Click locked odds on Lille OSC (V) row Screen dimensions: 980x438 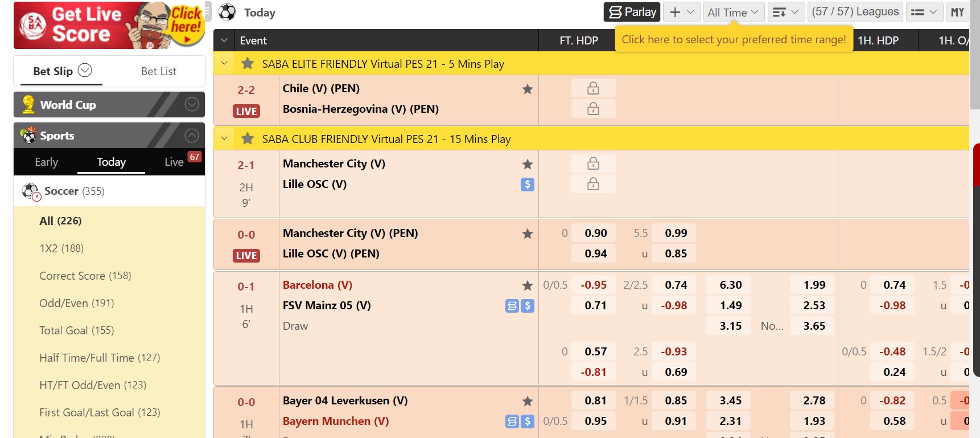(x=593, y=184)
